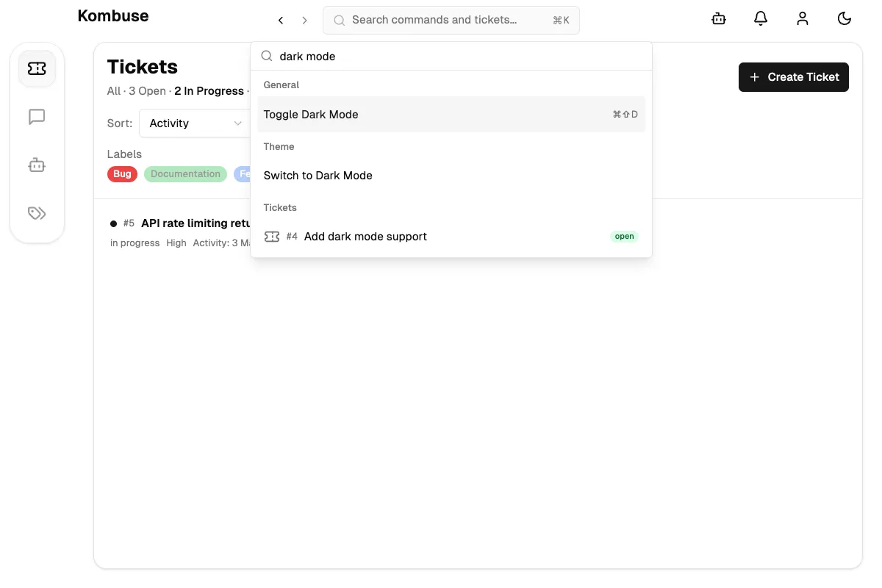Click the Create Ticket button
The height and width of the screenshot is (588, 882).
click(794, 77)
